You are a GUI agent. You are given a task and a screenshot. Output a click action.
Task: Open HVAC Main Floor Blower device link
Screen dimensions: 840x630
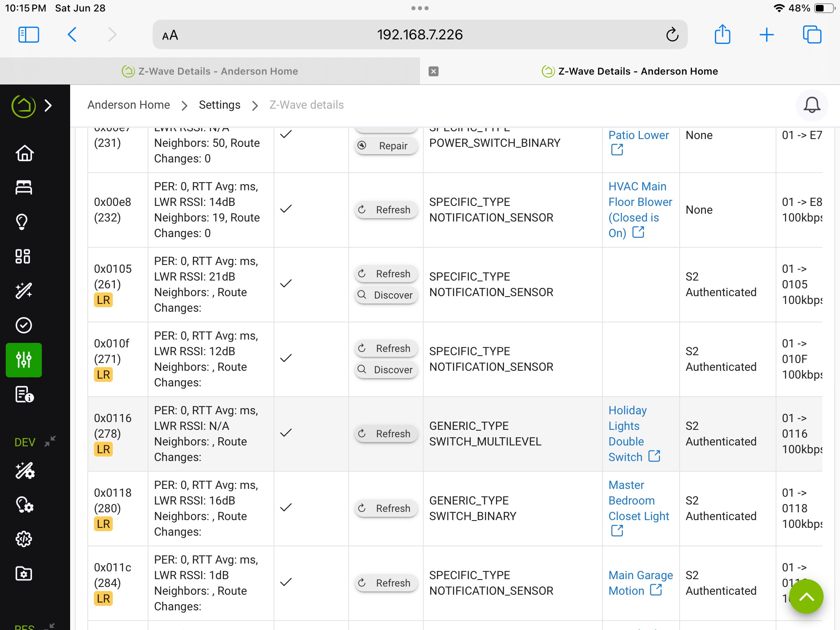(640, 210)
